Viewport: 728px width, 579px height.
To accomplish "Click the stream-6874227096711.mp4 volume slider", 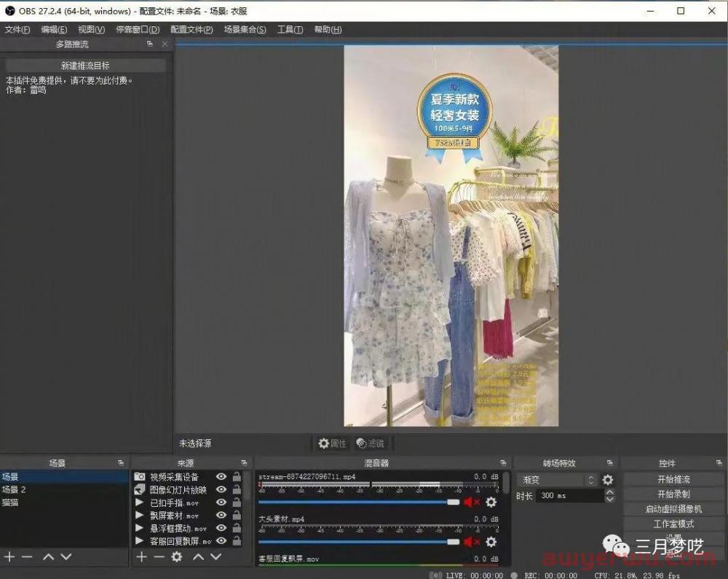I will click(357, 502).
